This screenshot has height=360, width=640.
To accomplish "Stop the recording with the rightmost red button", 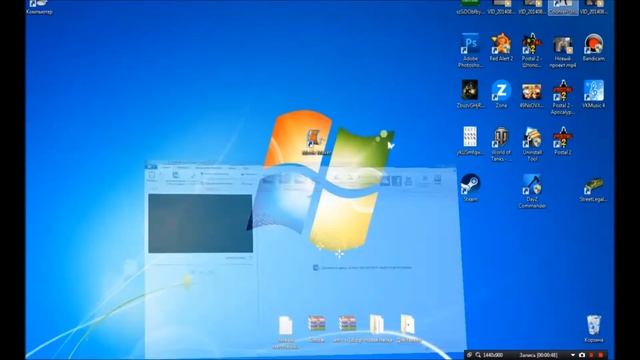I will [600, 355].
